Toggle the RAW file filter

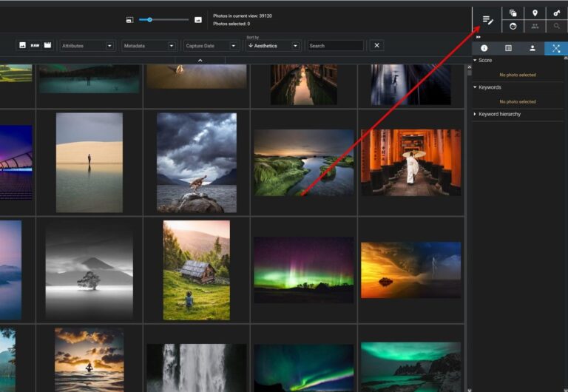point(35,45)
